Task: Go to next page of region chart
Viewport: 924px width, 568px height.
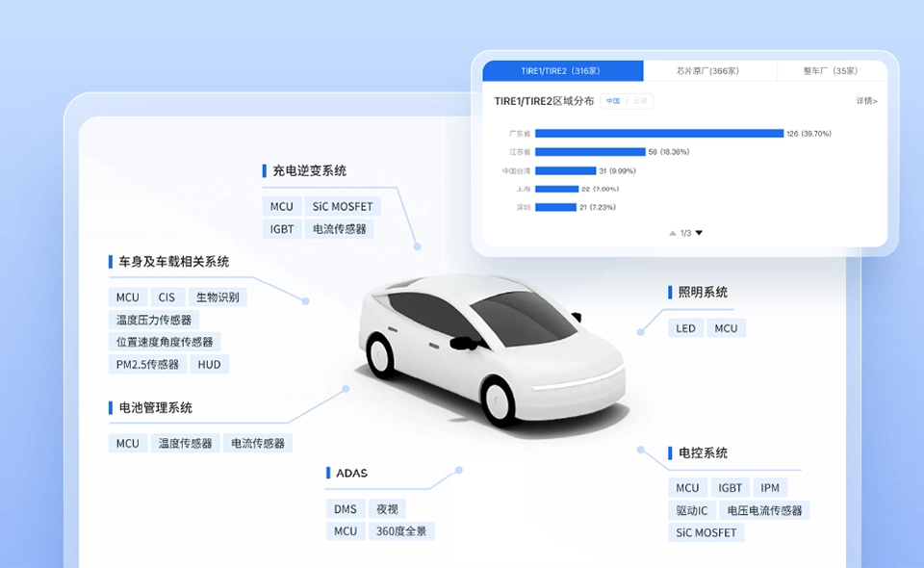Action: tap(699, 233)
